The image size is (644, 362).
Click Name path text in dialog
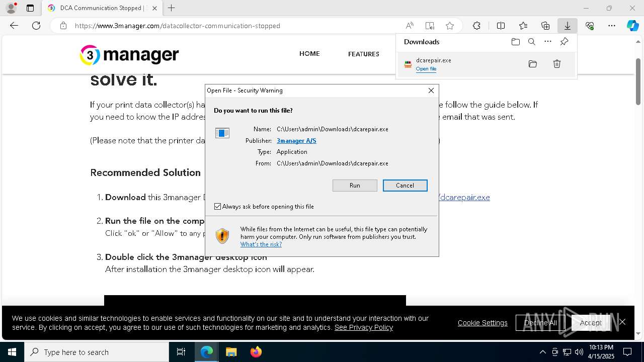coord(333,129)
